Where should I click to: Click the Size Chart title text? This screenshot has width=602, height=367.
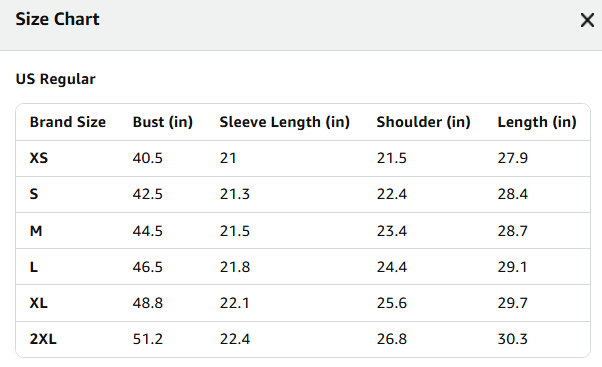57,19
